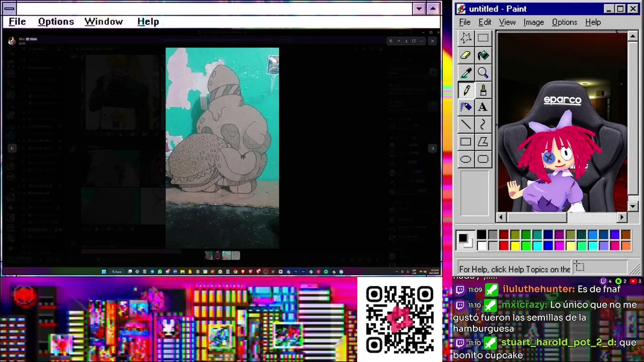This screenshot has height=362, width=644.
Task: Select the last thumbnail below the image
Action: (x=235, y=255)
